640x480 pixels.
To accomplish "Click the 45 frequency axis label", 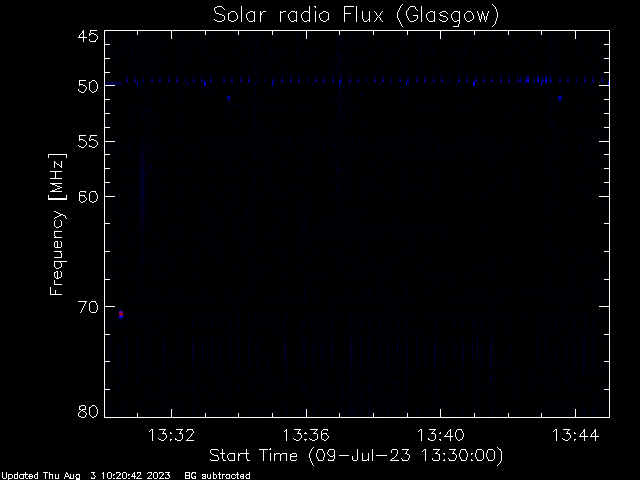I will tap(88, 36).
